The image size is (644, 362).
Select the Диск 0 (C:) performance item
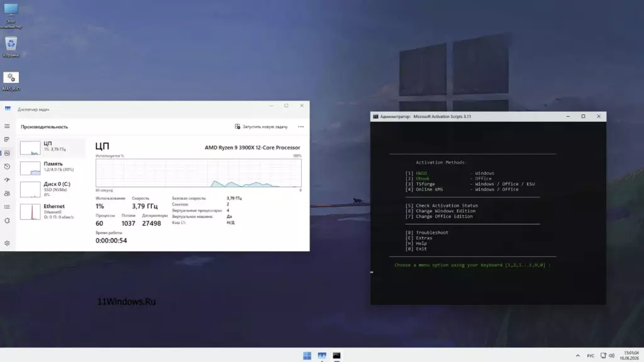[53, 189]
